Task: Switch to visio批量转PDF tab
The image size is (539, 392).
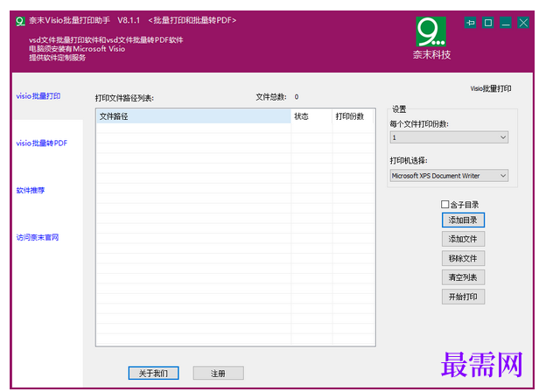Action: [x=42, y=143]
